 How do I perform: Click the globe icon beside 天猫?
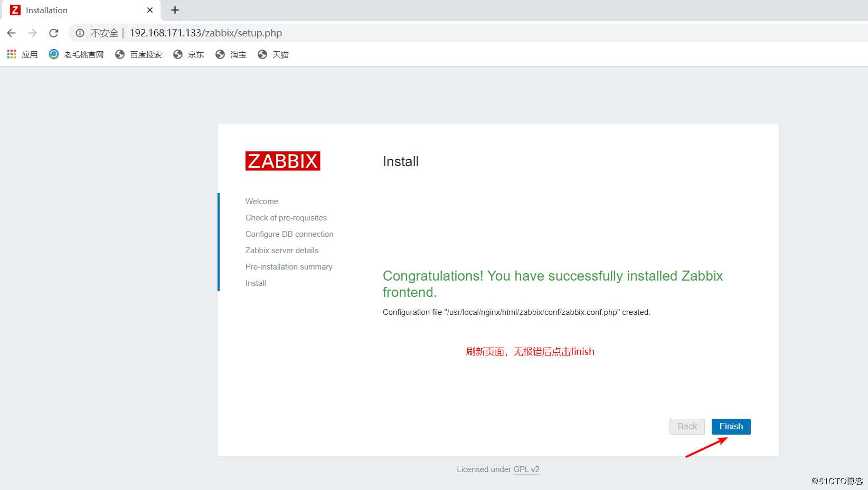[262, 54]
